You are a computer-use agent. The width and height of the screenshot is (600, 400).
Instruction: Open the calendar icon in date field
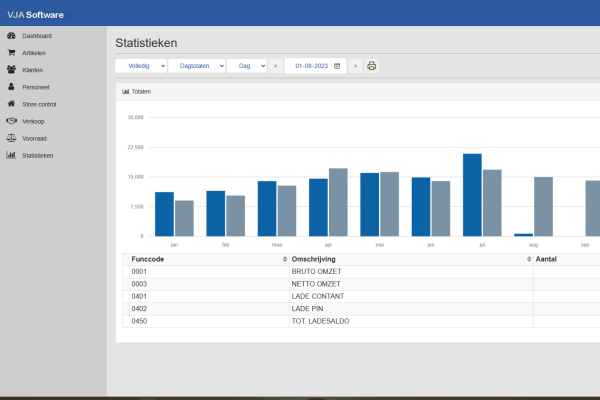[337, 66]
